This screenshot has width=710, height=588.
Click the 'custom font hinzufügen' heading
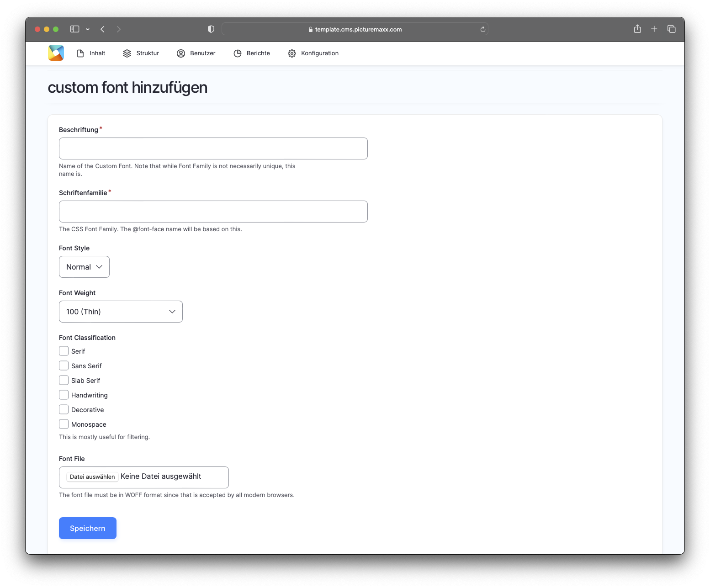(127, 87)
